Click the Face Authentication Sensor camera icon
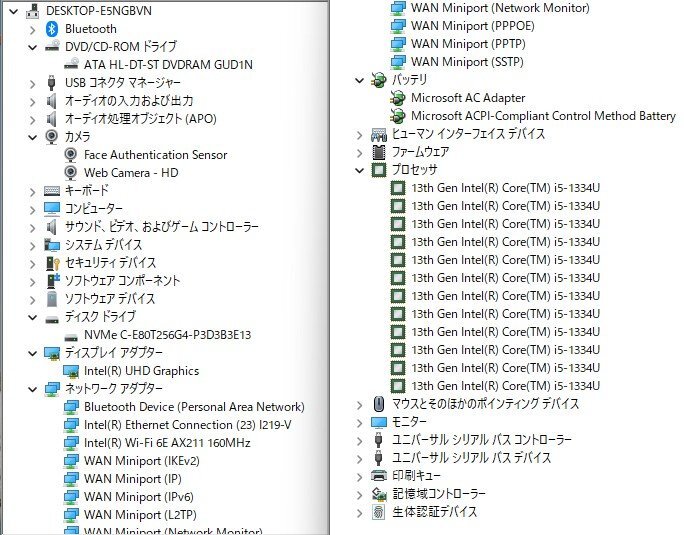 pos(71,154)
